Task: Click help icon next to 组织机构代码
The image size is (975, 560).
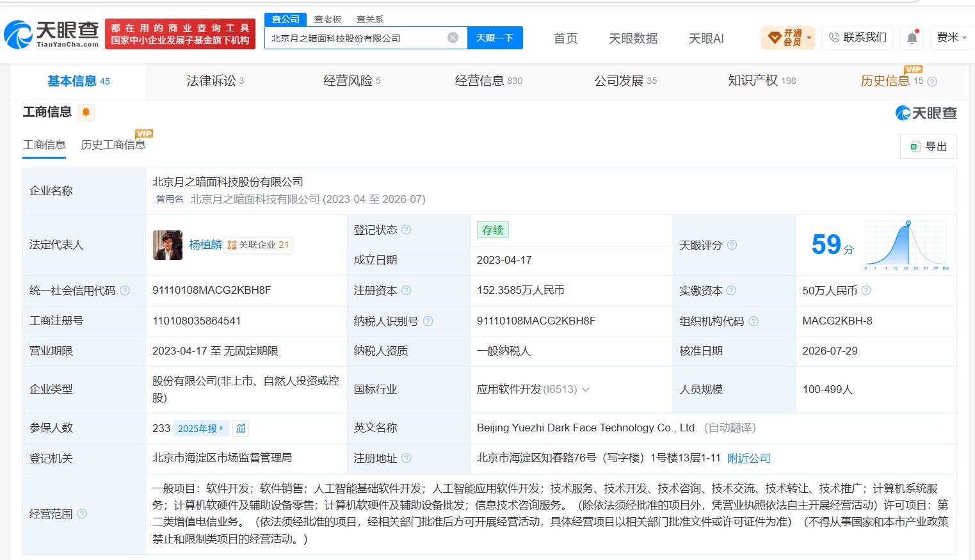Action: (x=753, y=321)
